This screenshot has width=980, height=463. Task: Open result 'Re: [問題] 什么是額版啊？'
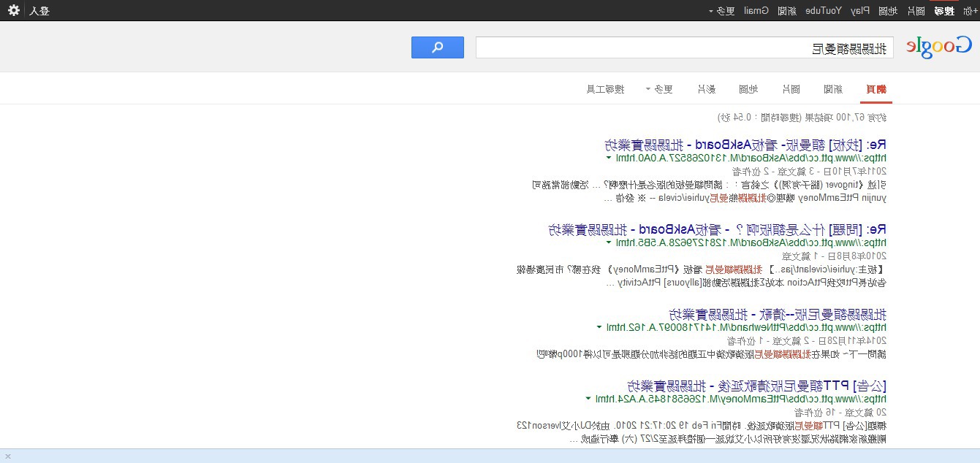717,229
